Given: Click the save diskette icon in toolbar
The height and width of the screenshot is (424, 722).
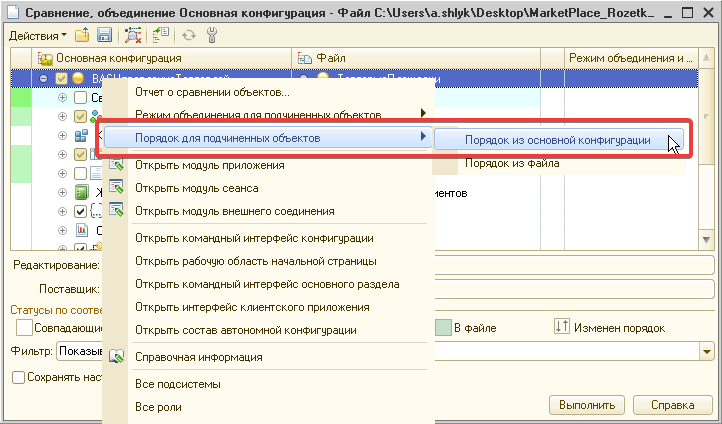Looking at the screenshot, I should [103, 35].
